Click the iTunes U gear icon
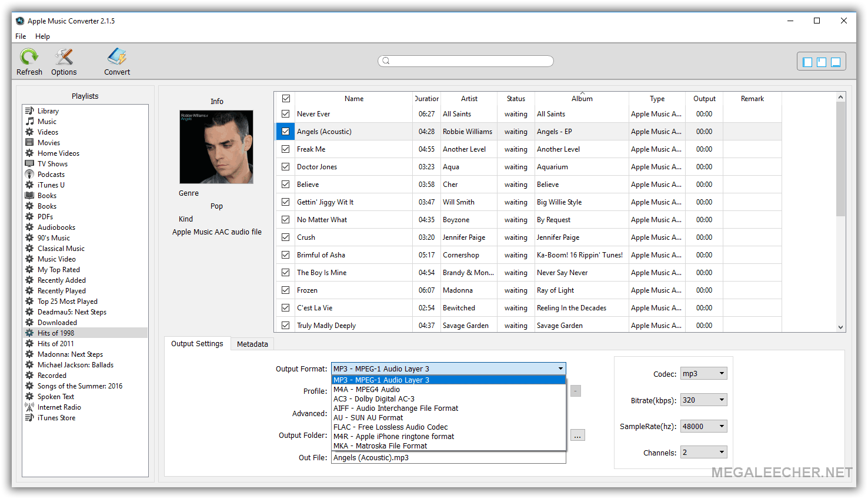 (x=29, y=185)
